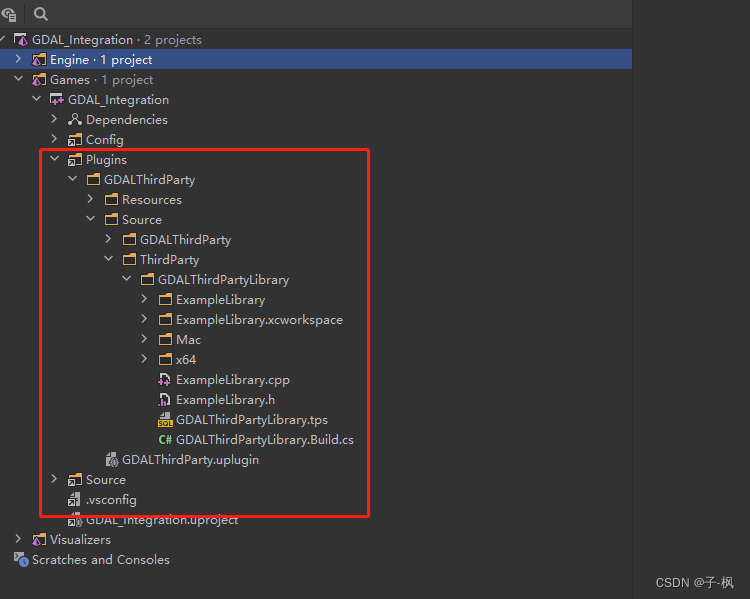Select 'GDALThirdPartyLibrary.Build.cs' file name
This screenshot has height=599, width=750.
pyautogui.click(x=265, y=440)
